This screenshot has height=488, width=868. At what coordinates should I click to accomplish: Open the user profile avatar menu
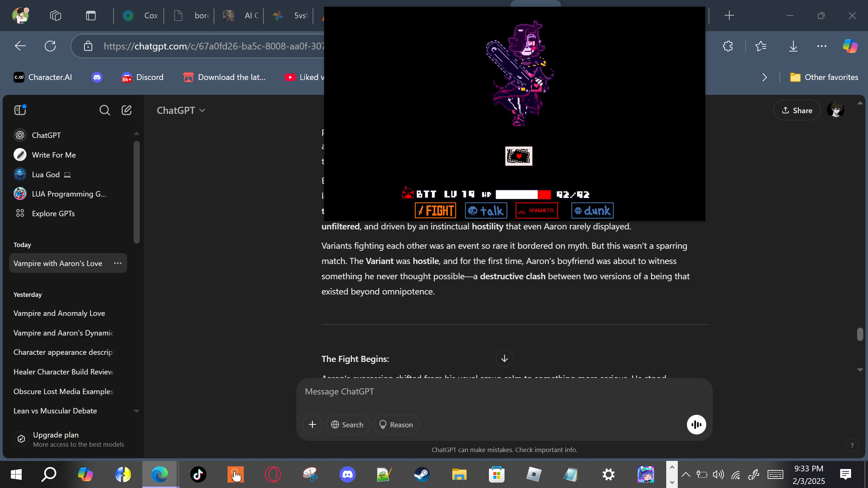click(x=835, y=110)
